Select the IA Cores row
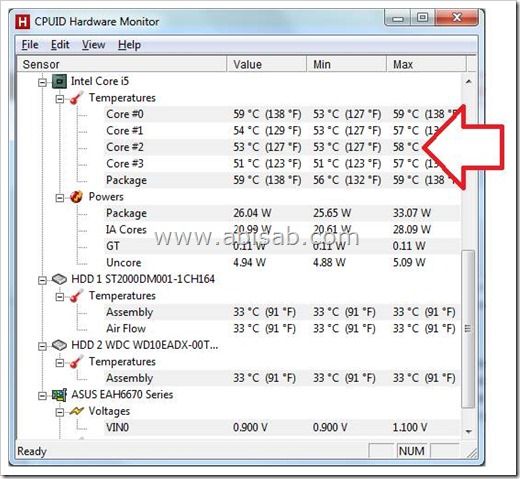This screenshot has height=479, width=520. tap(282, 229)
